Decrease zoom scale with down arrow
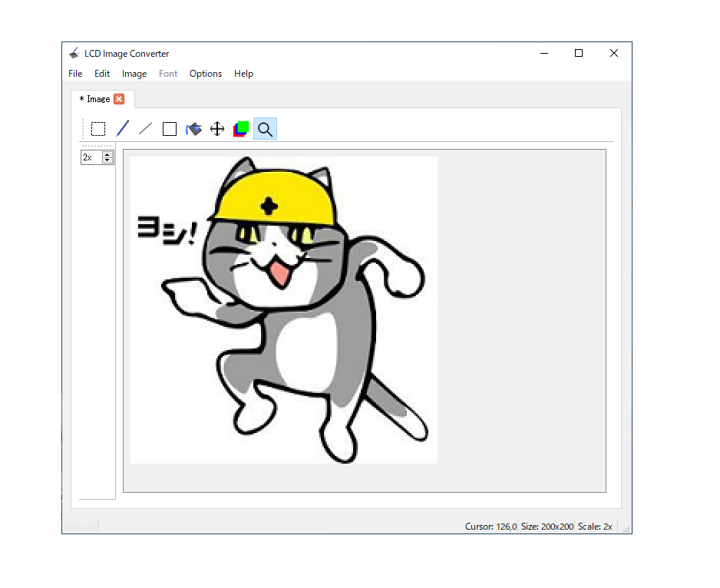Screen dimensions: 720x588 [107, 160]
